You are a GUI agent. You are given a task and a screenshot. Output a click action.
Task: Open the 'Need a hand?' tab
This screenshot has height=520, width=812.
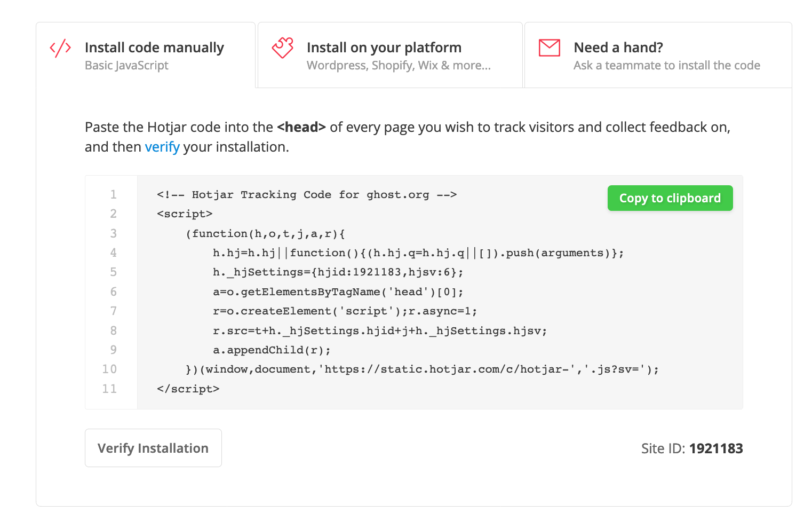(618, 48)
